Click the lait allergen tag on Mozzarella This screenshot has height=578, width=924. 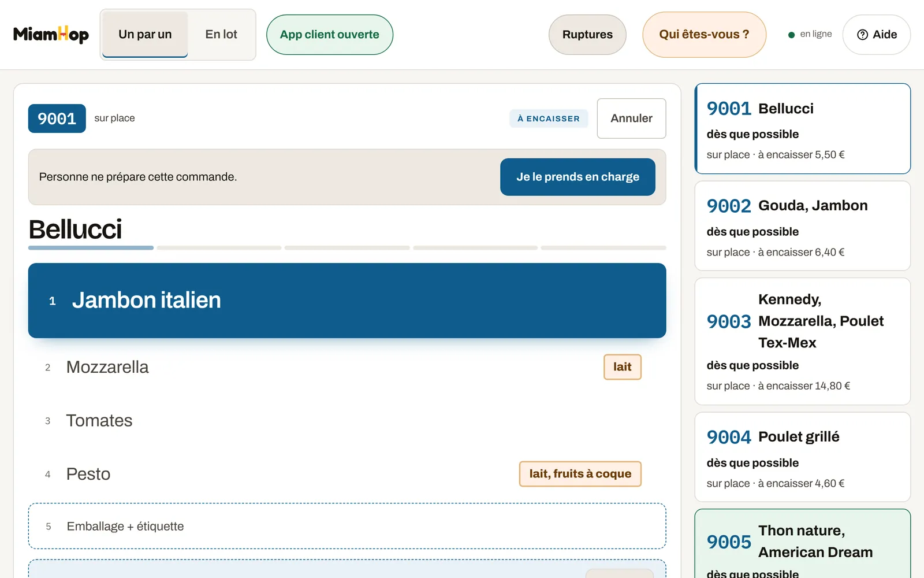(x=623, y=367)
